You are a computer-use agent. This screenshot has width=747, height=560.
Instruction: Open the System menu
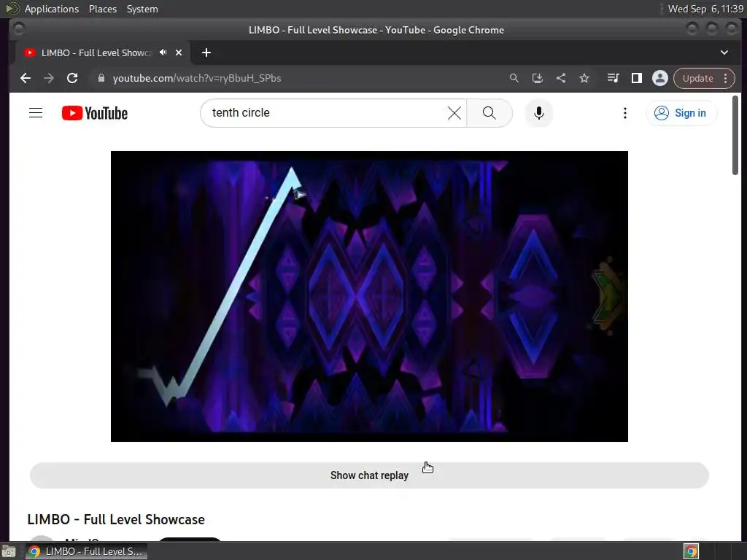[142, 9]
